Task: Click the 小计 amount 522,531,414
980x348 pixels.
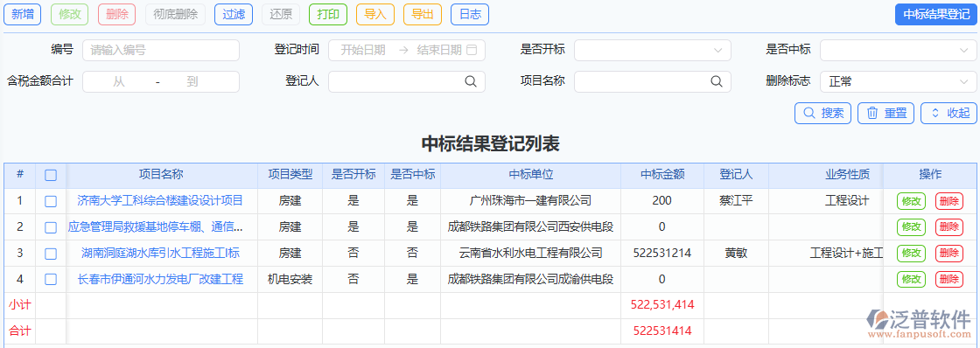Action: 662,305
